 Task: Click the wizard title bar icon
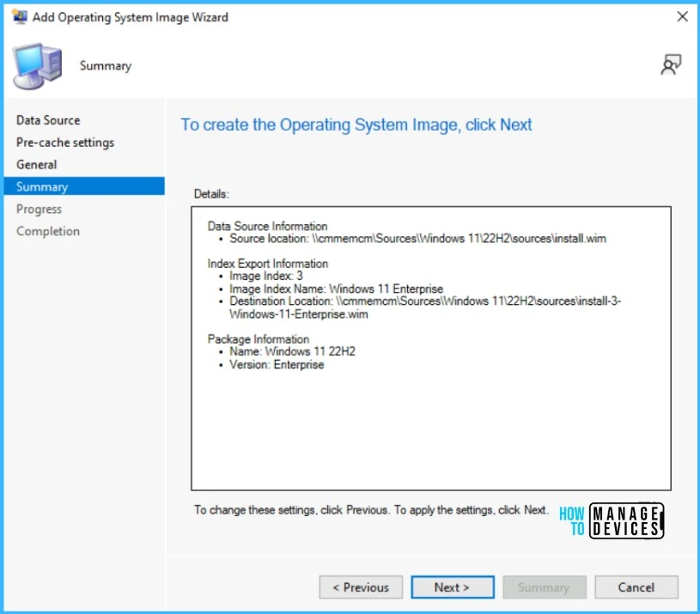click(19, 16)
